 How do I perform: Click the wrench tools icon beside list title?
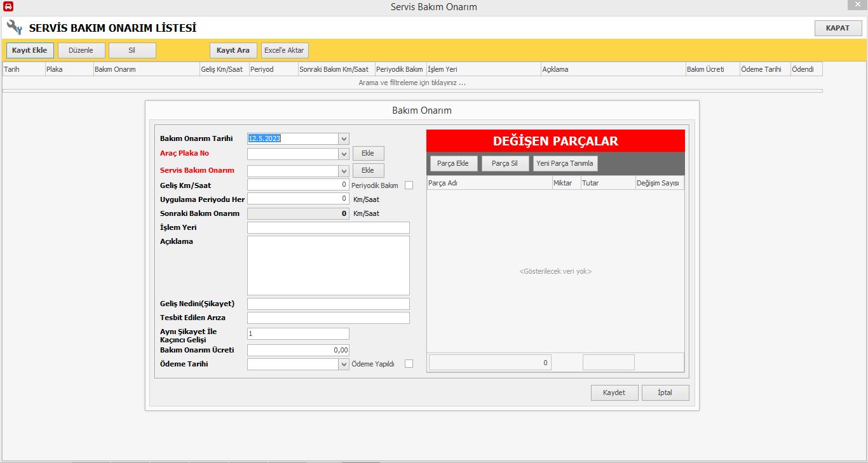(x=15, y=28)
